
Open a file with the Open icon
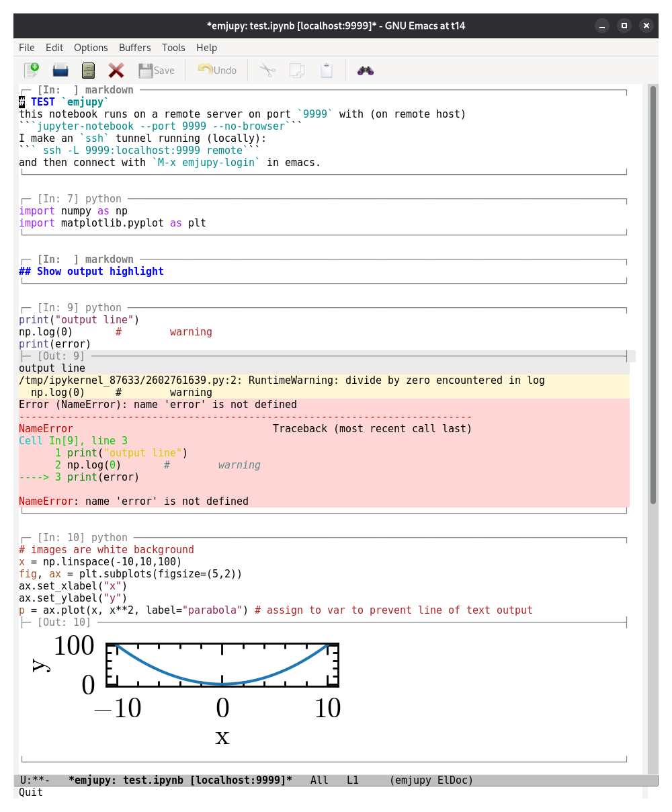pyautogui.click(x=60, y=70)
